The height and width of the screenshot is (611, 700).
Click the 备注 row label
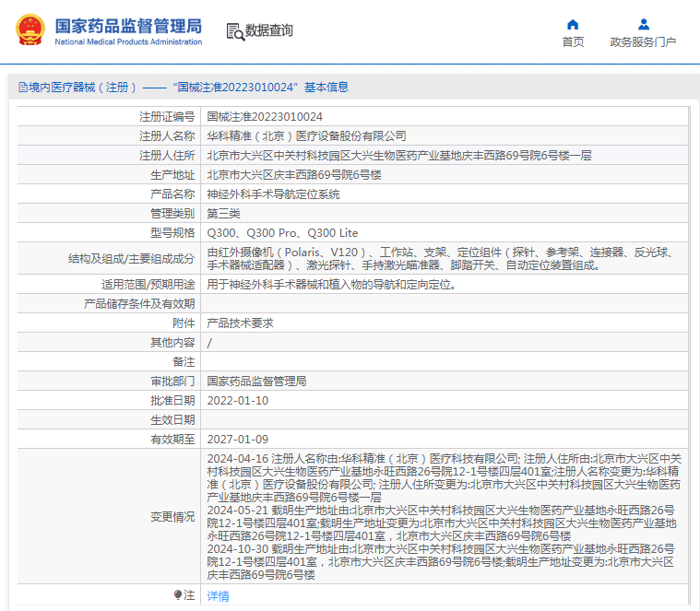click(184, 362)
